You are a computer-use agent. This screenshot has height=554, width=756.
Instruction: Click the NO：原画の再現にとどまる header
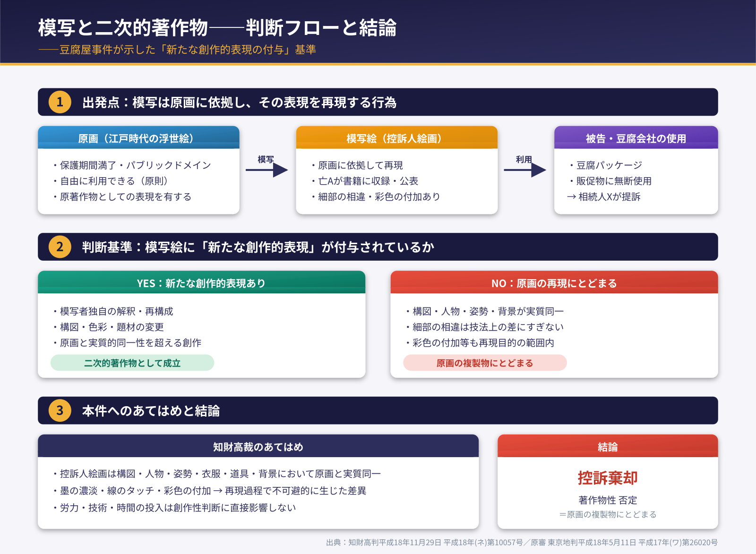coord(554,282)
